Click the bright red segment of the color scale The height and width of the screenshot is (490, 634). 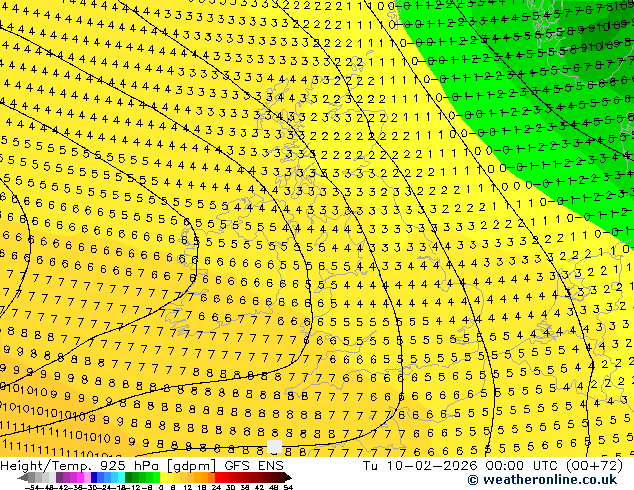[x=218, y=478]
